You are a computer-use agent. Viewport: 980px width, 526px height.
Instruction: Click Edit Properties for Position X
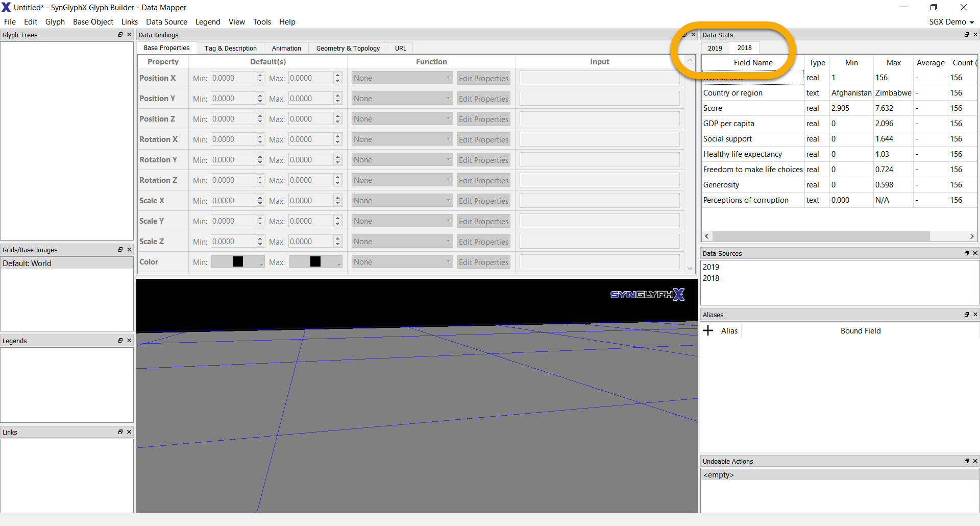point(483,78)
